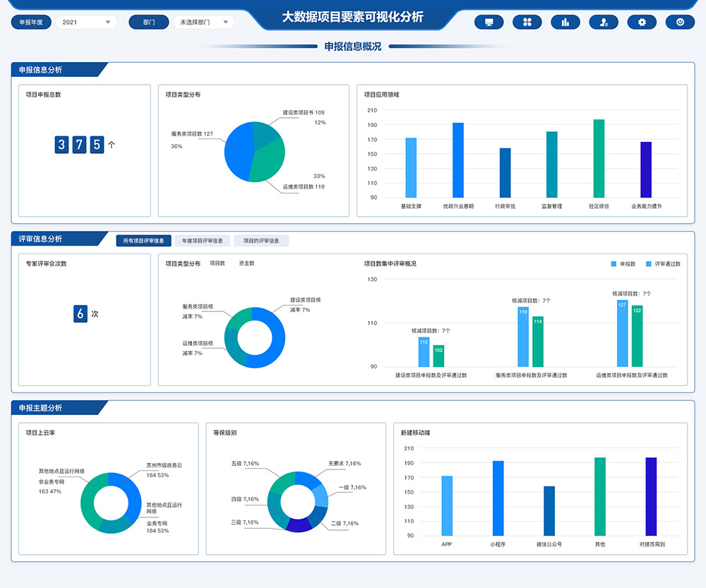Click the 项目上云率 chart title

pos(40,433)
